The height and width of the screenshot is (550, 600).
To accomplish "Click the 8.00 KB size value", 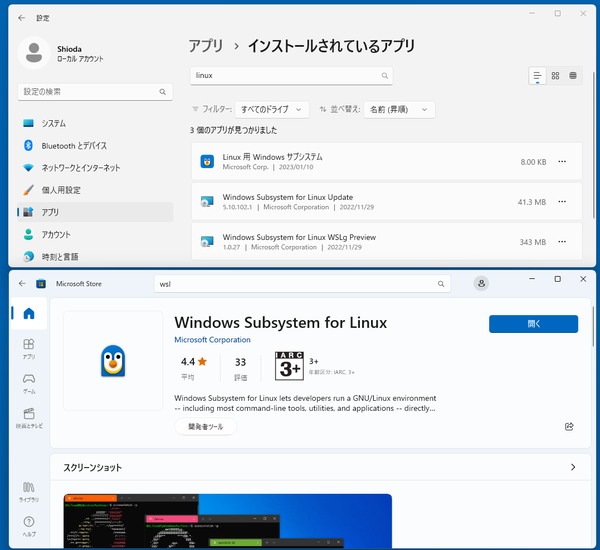I will (533, 162).
